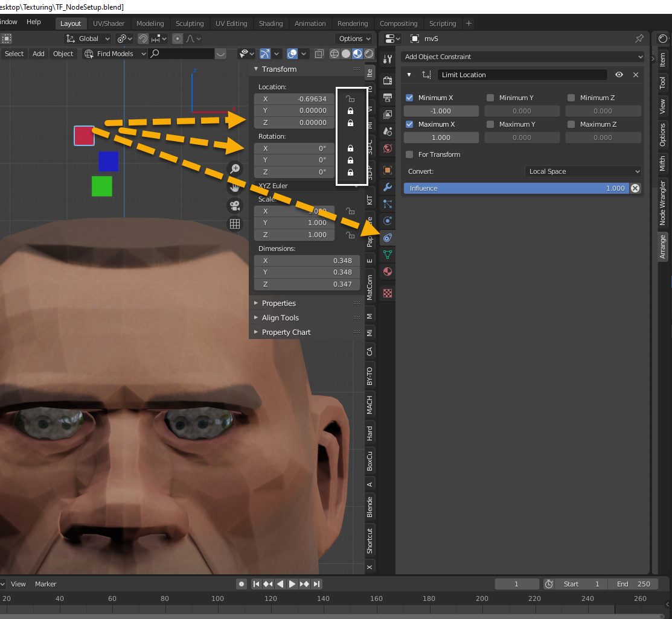Viewport: 672px width, 619px height.
Task: Switch to the Shading workspace tab
Action: (x=271, y=24)
